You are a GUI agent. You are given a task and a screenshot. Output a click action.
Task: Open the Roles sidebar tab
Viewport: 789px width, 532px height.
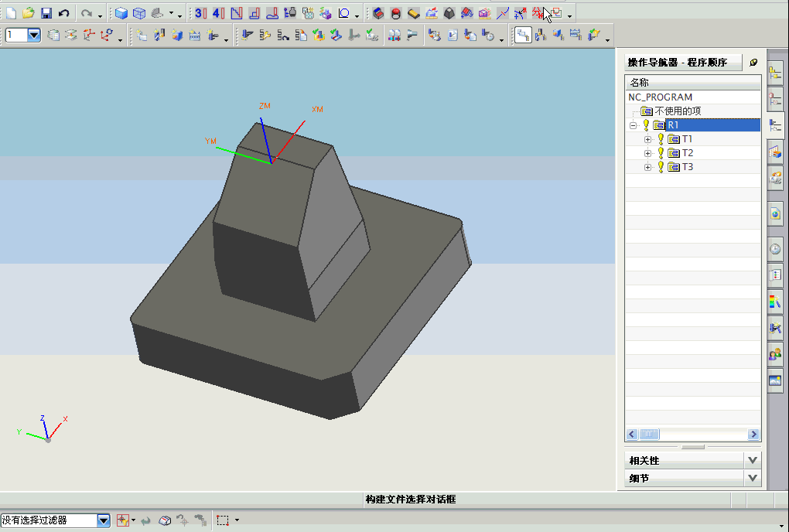775,354
